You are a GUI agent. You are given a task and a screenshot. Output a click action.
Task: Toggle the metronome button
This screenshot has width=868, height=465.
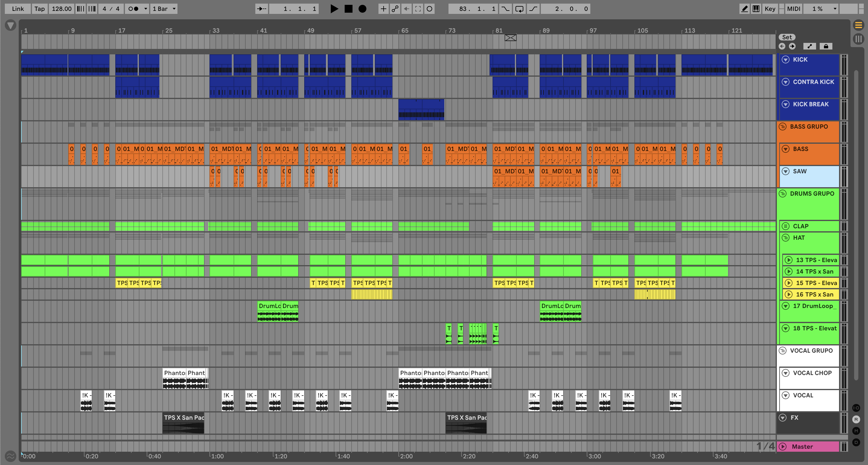tap(134, 9)
